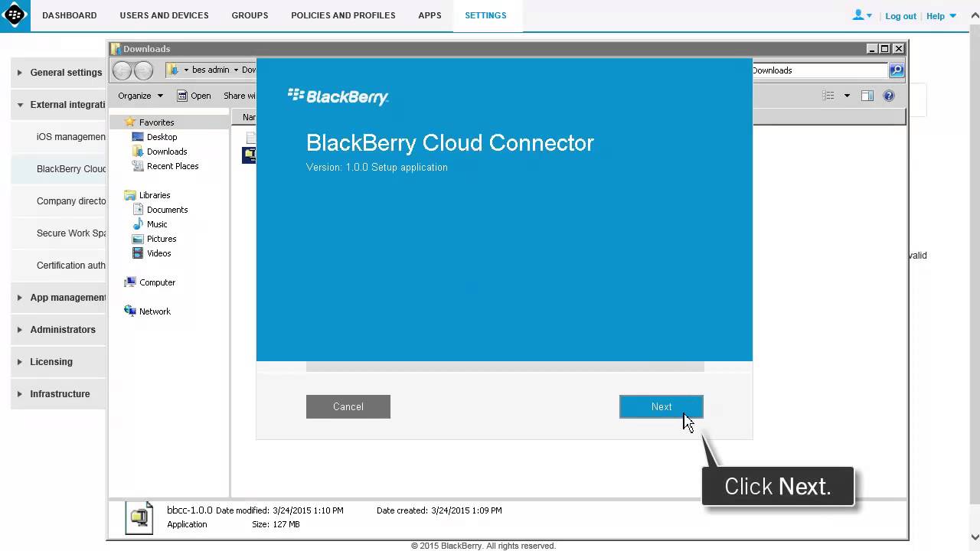This screenshot has width=980, height=551.
Task: Expand App management section
Action: pyautogui.click(x=59, y=298)
